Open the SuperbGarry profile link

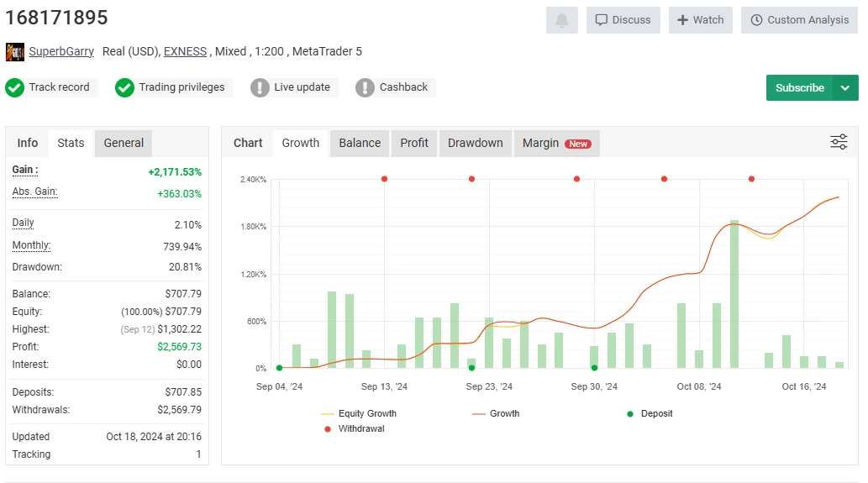click(x=61, y=51)
